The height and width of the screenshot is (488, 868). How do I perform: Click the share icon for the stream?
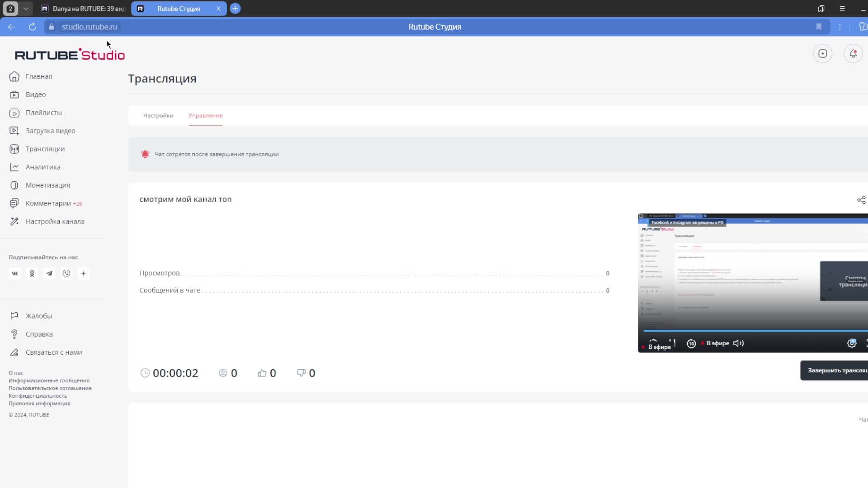(861, 200)
